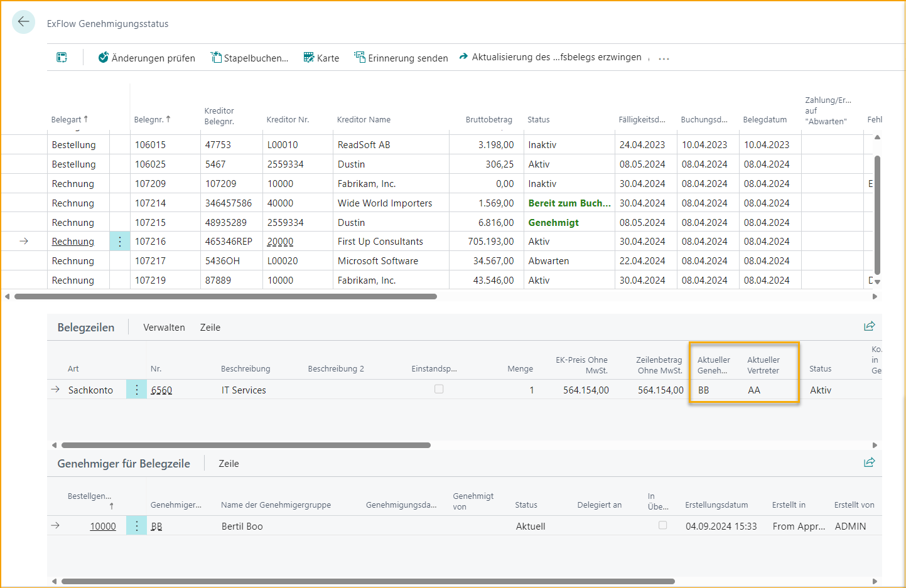Sort by Belegart column header
Image resolution: width=906 pixels, height=588 pixels.
pyautogui.click(x=69, y=119)
